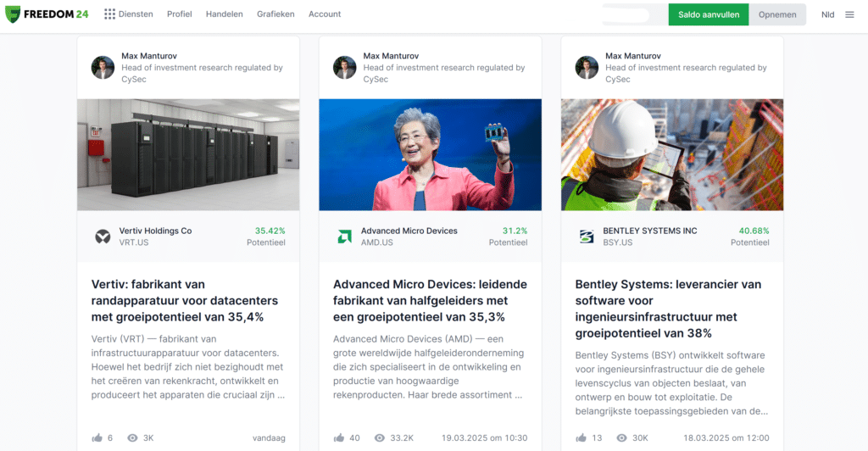Click the views eye icon on AMD card
This screenshot has width=868, height=451.
[379, 437]
